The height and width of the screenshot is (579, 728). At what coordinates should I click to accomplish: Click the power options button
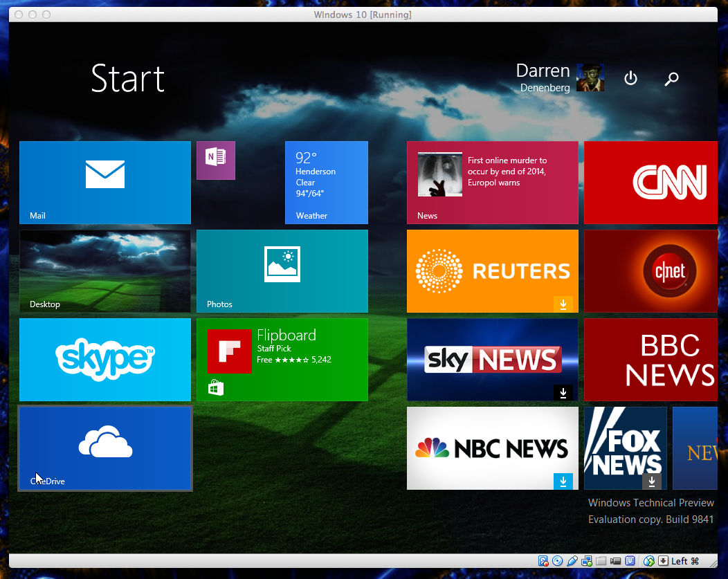[630, 78]
